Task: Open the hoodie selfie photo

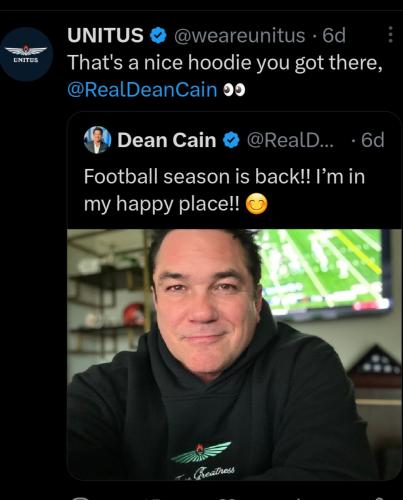Action: [234, 354]
